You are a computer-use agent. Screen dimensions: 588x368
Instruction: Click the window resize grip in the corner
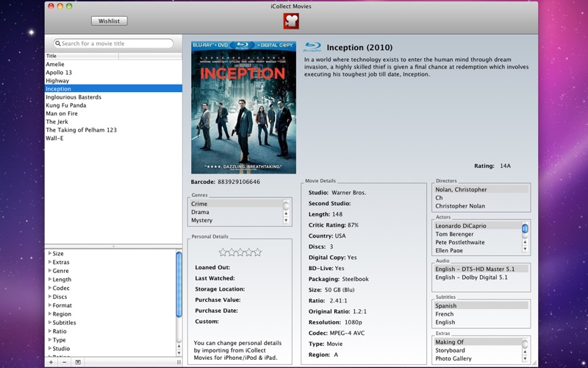point(534,364)
